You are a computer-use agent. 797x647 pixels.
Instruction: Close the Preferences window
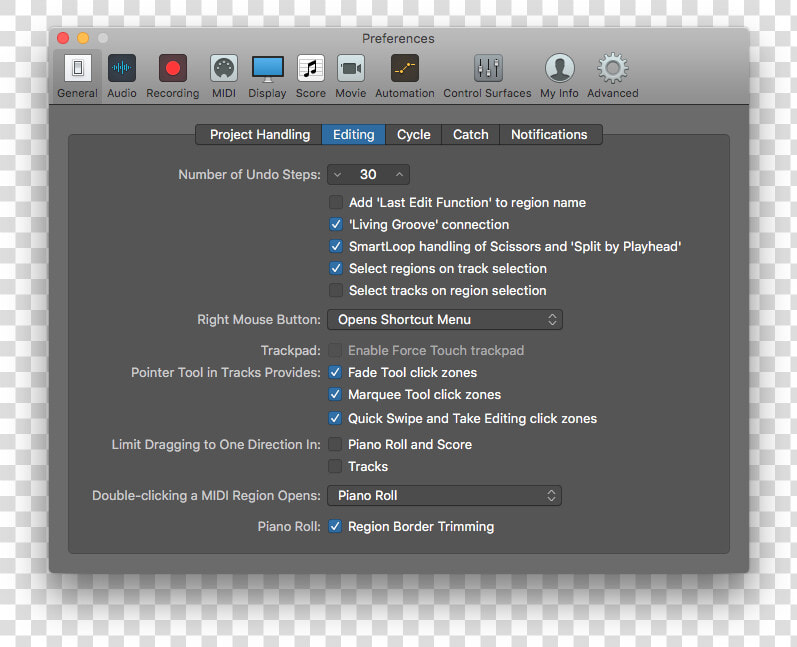[x=63, y=38]
